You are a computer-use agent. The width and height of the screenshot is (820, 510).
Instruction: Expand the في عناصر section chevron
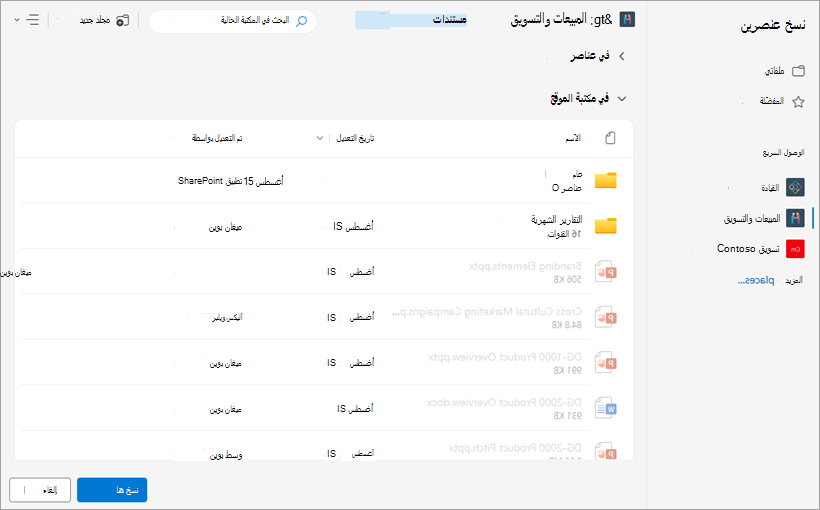622,56
